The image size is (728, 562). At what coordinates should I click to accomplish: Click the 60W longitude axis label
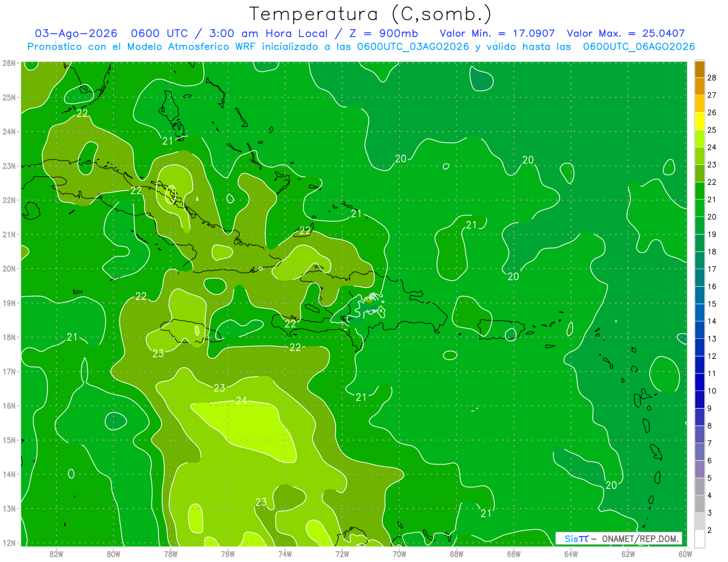pos(685,554)
